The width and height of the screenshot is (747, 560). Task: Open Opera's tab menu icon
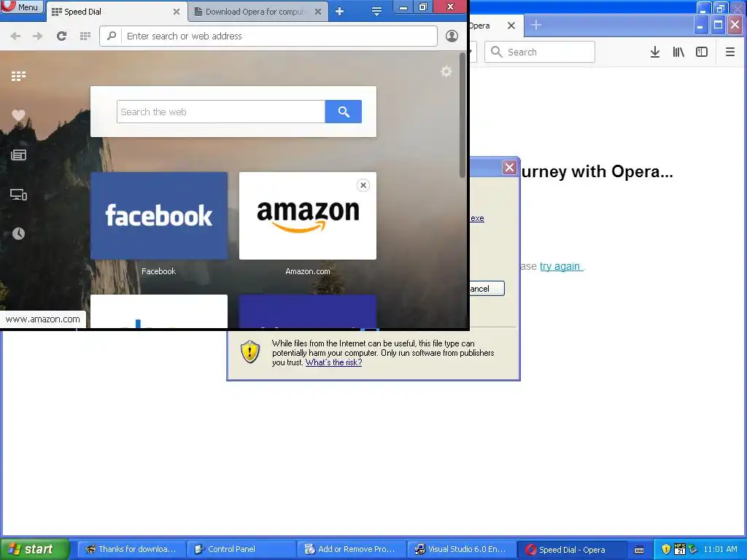376,12
